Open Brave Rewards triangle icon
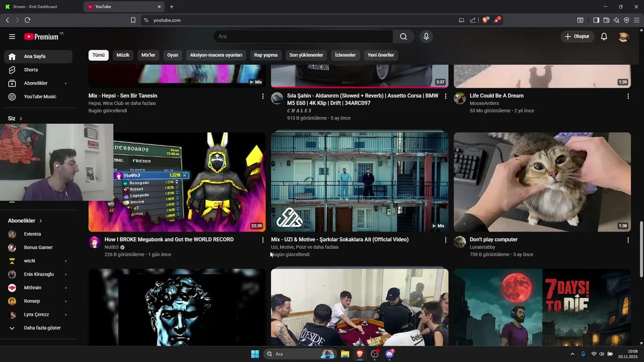 coord(497,20)
